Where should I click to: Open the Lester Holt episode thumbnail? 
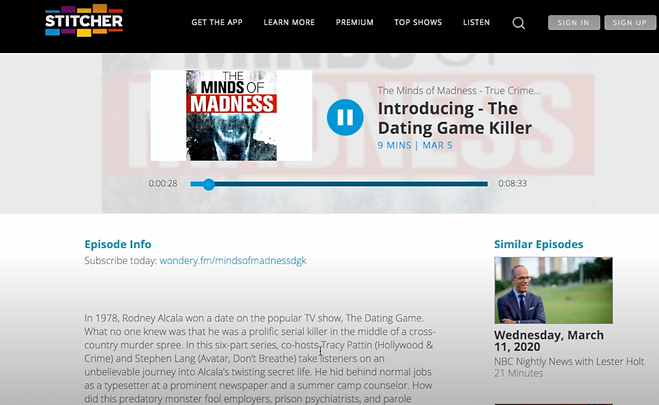coord(553,290)
